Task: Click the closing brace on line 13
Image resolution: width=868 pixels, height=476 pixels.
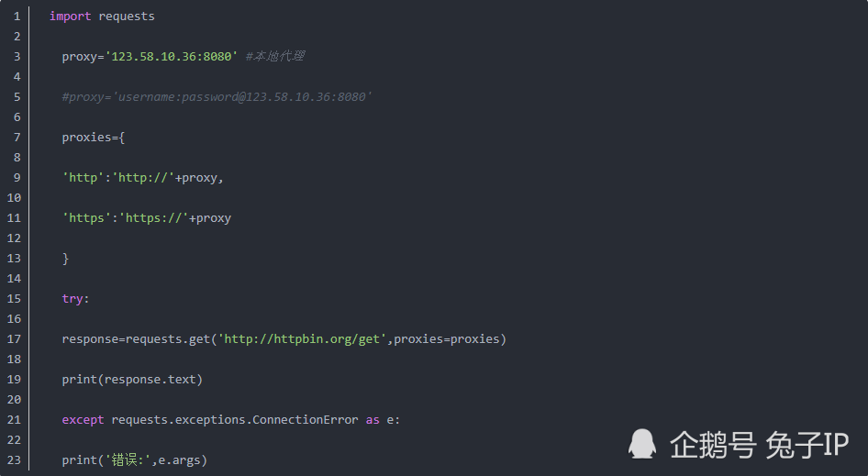Action: [x=65, y=259]
